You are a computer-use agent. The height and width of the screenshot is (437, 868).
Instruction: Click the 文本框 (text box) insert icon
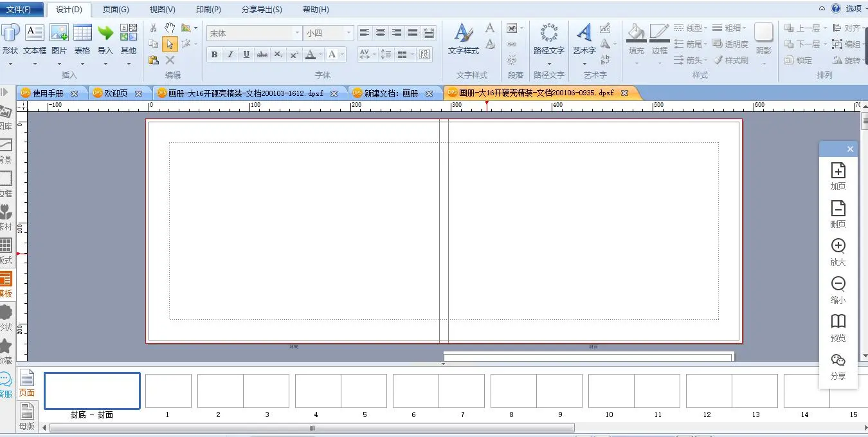click(35, 33)
